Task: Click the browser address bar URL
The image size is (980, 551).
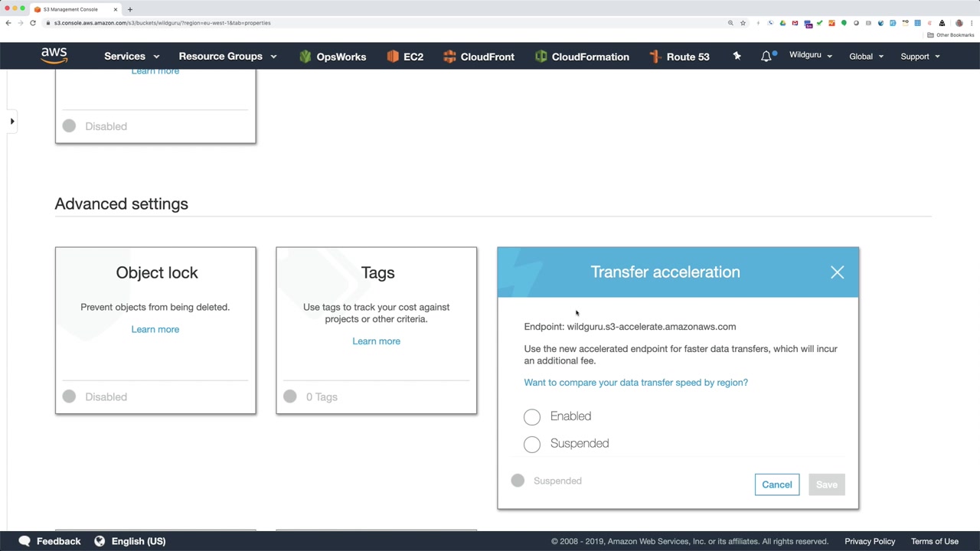Action: tap(162, 23)
